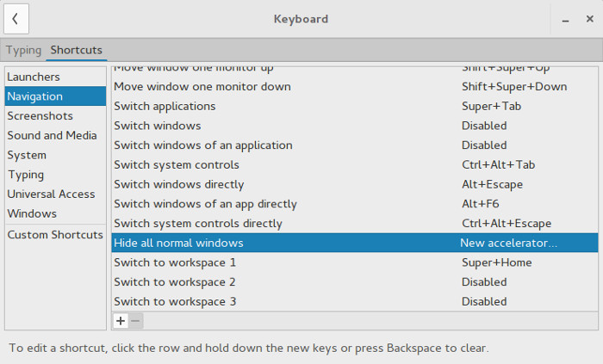Go back using the header arrow
603x364 pixels.
16,19
